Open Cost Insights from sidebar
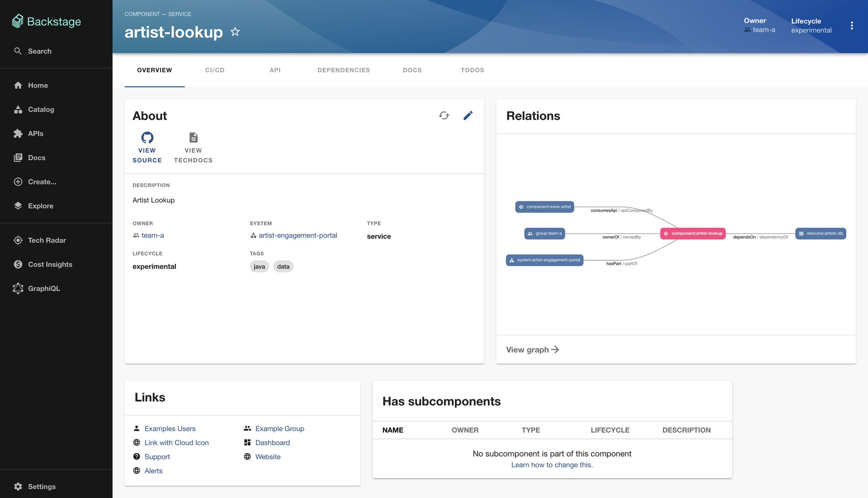The height and width of the screenshot is (498, 868). [18, 264]
